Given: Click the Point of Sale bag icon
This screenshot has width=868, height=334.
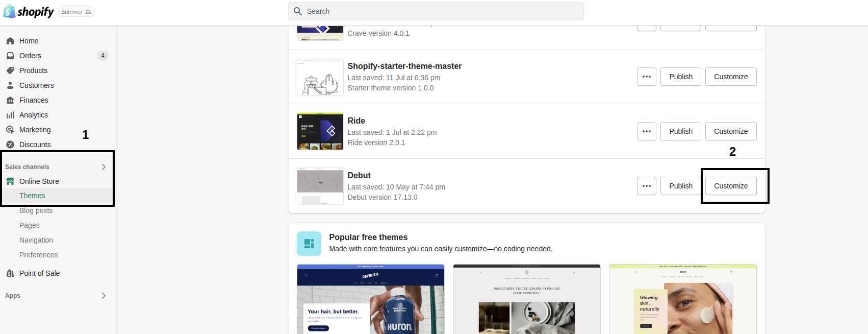Looking at the screenshot, I should click(x=10, y=273).
